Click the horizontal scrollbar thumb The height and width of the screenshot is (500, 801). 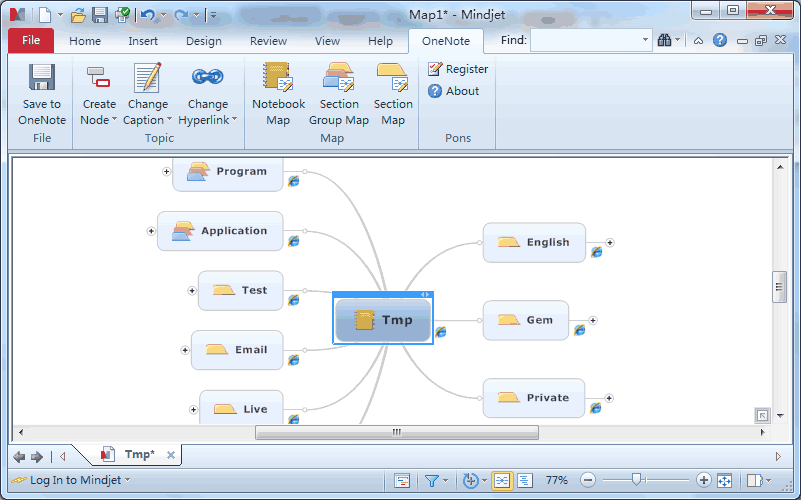[397, 433]
